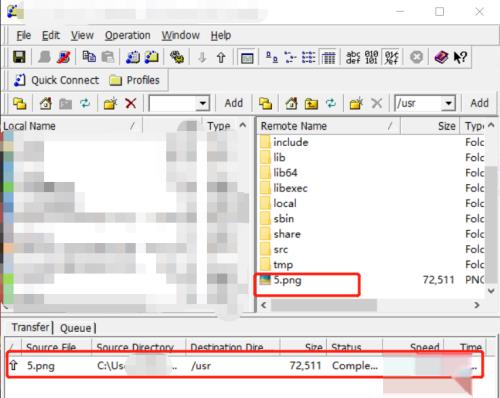Click the upload arrow icon
The width and height of the screenshot is (500, 398).
point(221,58)
